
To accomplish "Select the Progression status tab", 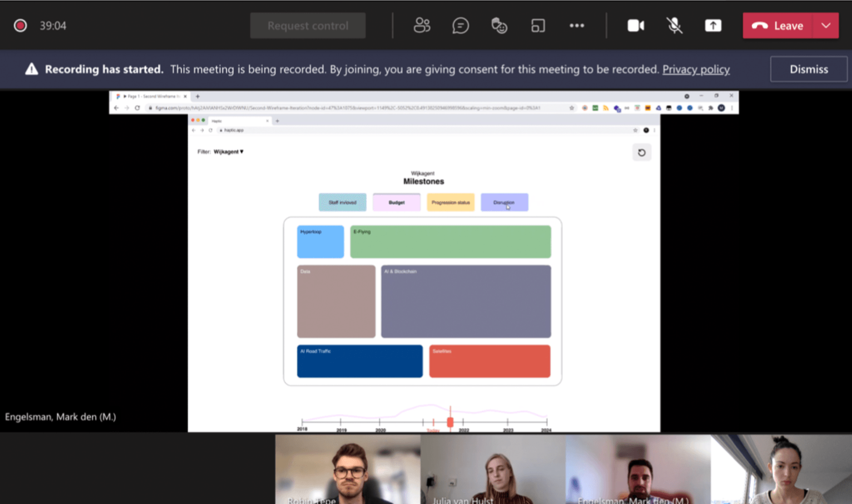I will [x=450, y=202].
